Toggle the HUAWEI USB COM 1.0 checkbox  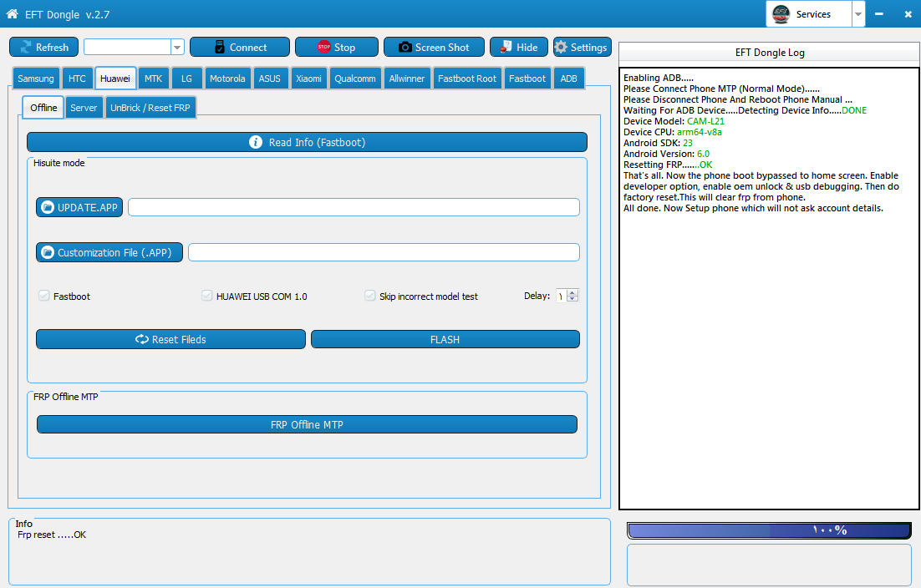click(206, 296)
